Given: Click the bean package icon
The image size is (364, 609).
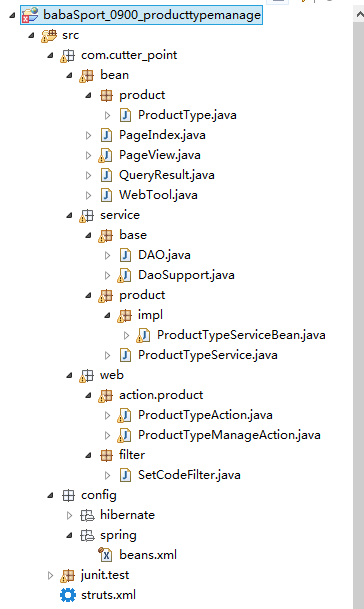Looking at the screenshot, I should tap(87, 75).
